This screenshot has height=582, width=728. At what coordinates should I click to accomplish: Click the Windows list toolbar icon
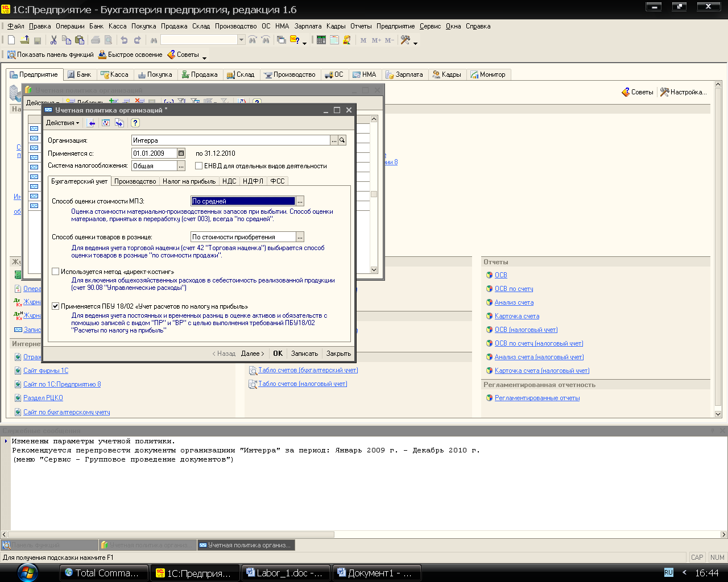pyautogui.click(x=281, y=40)
